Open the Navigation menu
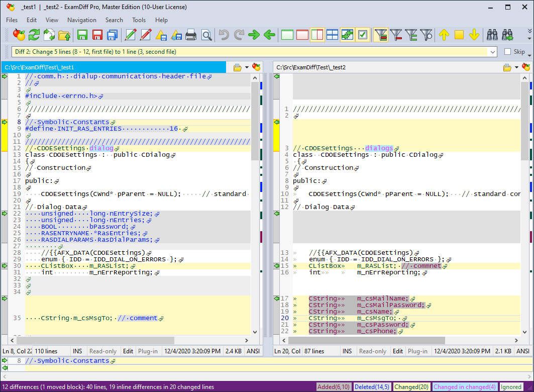 (82, 20)
